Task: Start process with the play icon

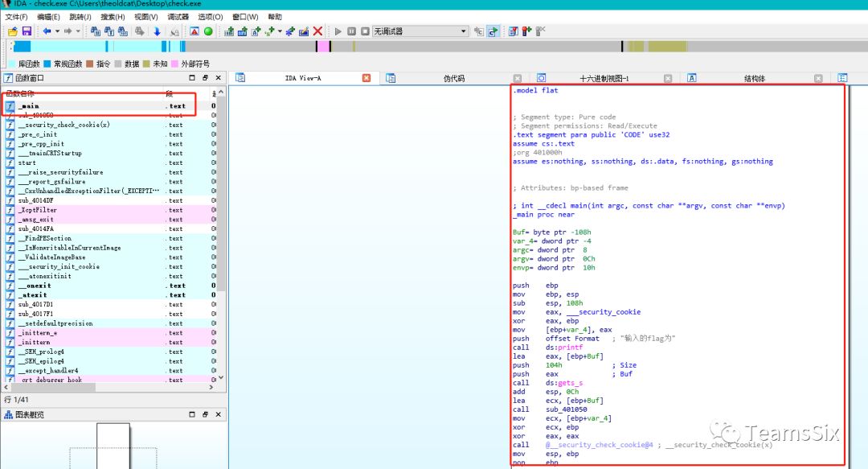Action: click(338, 31)
